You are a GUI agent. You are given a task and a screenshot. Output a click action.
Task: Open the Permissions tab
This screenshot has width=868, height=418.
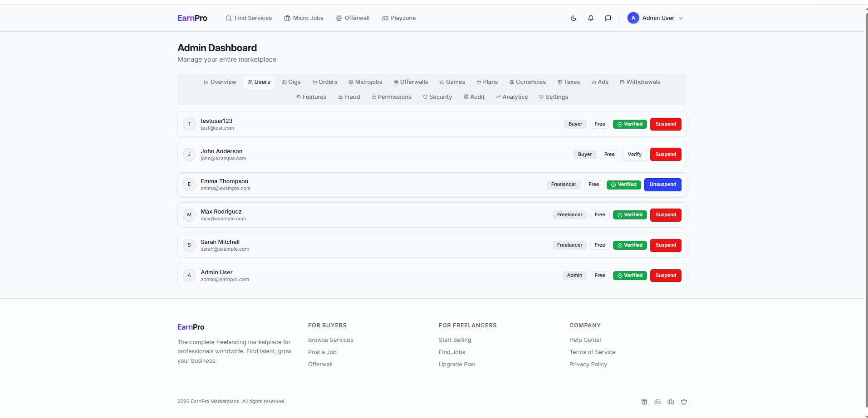coord(391,97)
